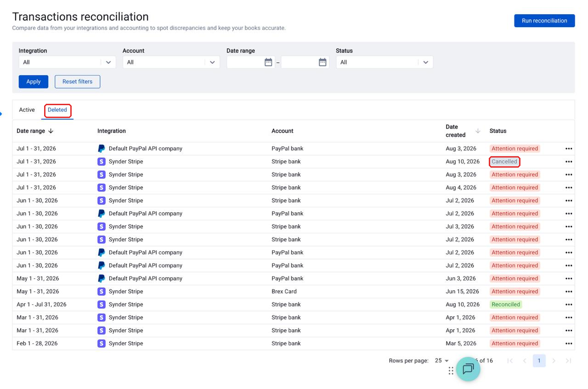Click Synder Stripe logo in Brex Card row

pos(102,291)
